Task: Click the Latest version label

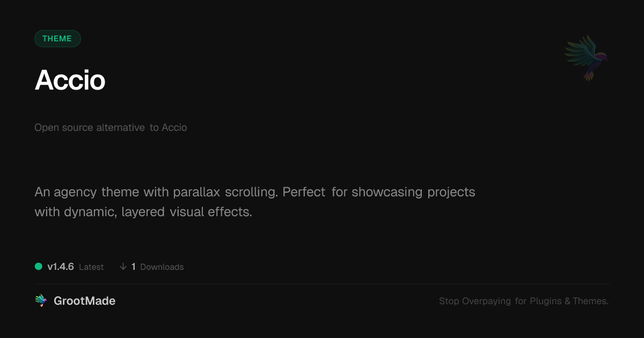Action: (91, 267)
